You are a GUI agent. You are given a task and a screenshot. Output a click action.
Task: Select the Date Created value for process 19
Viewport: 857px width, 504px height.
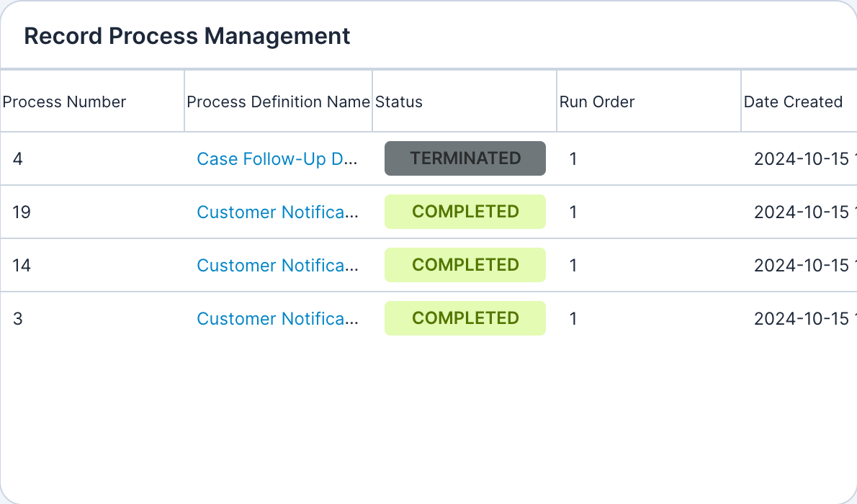[x=799, y=212]
